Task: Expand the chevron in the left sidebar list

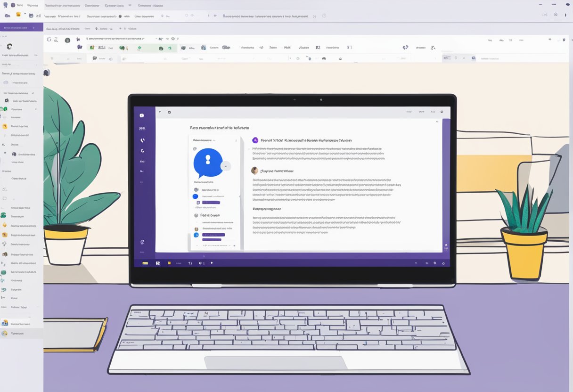Action: coord(35,109)
